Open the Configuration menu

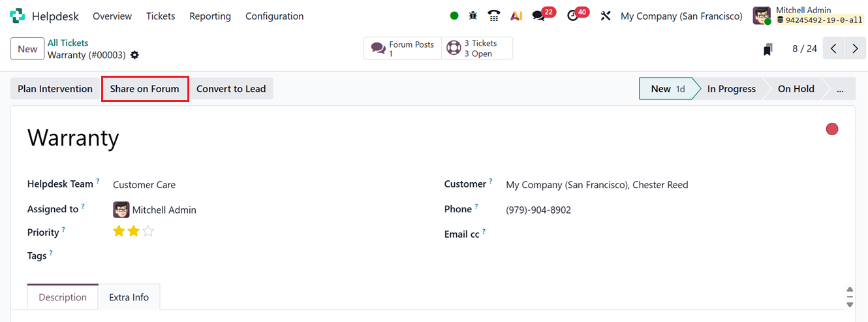(x=274, y=16)
